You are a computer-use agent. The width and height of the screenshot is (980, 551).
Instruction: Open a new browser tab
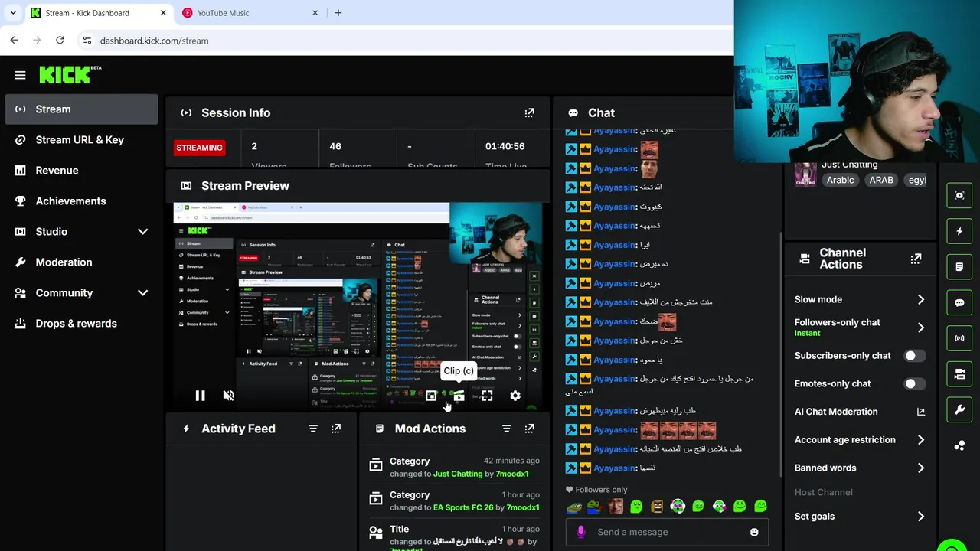pyautogui.click(x=338, y=13)
